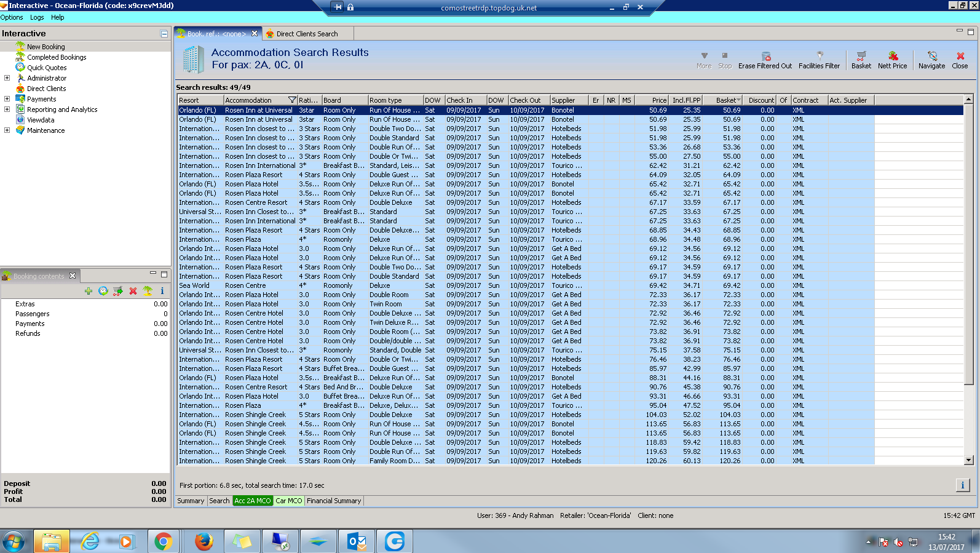Switch to the Summary bottom tab

(x=191, y=501)
